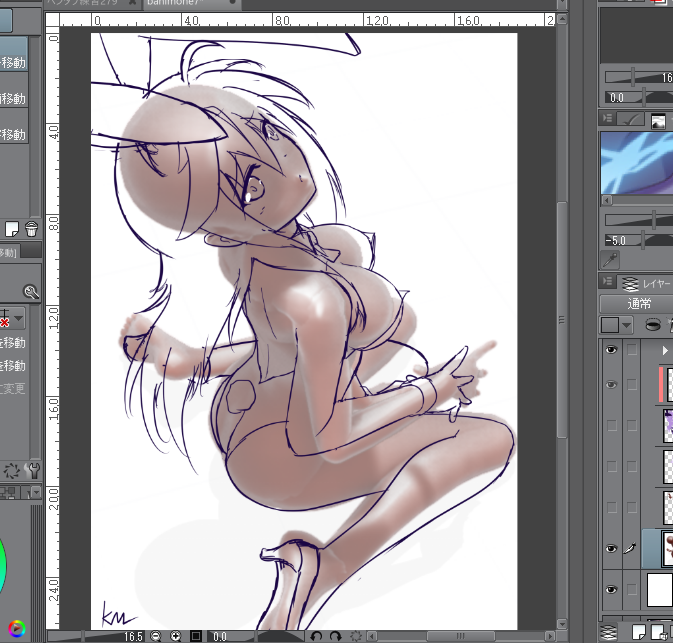Image resolution: width=673 pixels, height=643 pixels.
Task: Open tool property wrench-magnifier icon
Action: (31, 292)
